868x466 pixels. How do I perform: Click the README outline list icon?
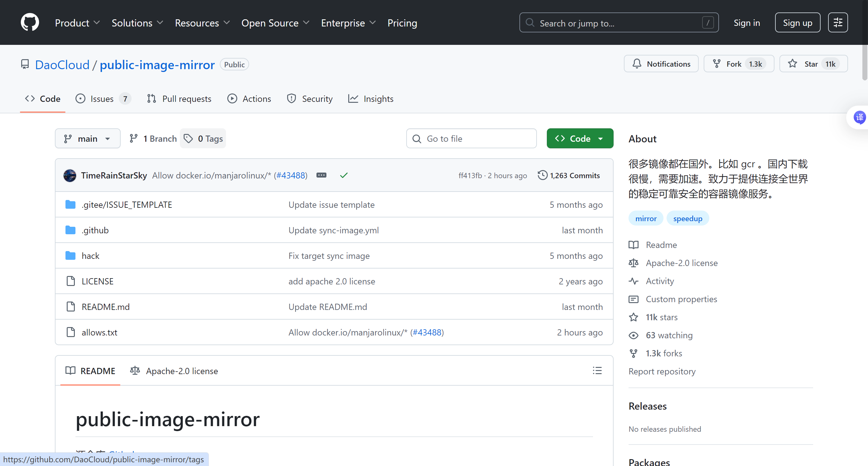click(597, 371)
